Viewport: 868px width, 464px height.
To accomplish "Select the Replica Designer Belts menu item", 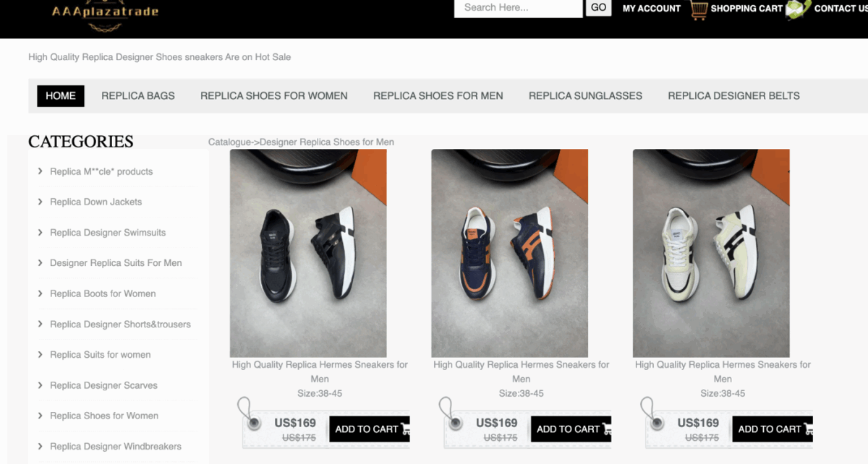I will click(733, 95).
